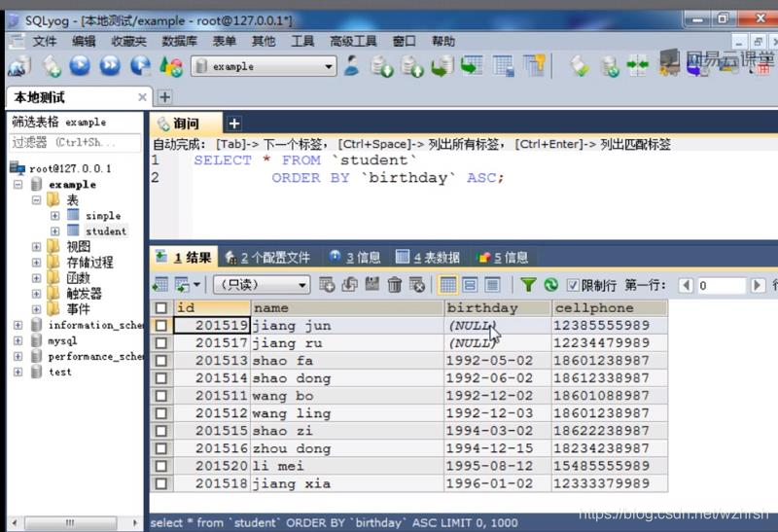Open the 数据库 menu
The height and width of the screenshot is (532, 778).
click(x=179, y=41)
